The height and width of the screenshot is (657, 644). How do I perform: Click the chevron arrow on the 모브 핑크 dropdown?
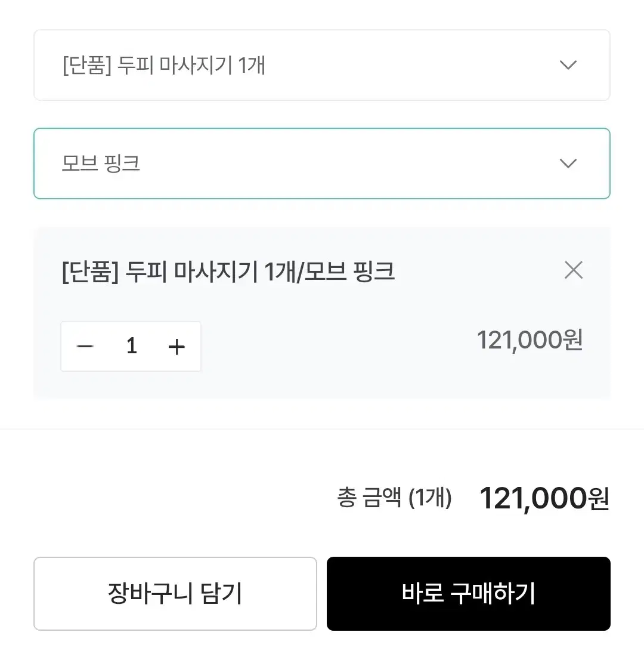(568, 163)
